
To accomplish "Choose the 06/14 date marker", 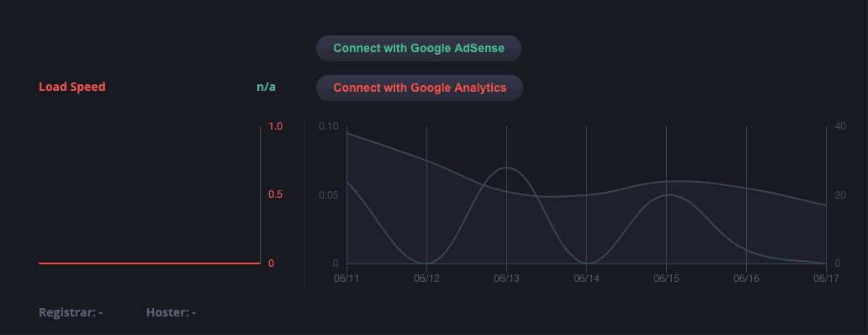I will (x=586, y=279).
